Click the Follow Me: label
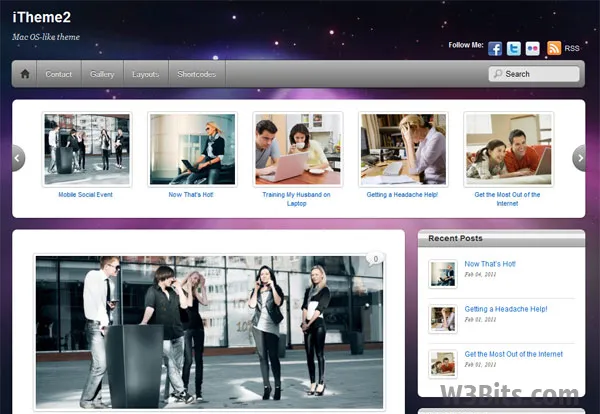 point(466,45)
